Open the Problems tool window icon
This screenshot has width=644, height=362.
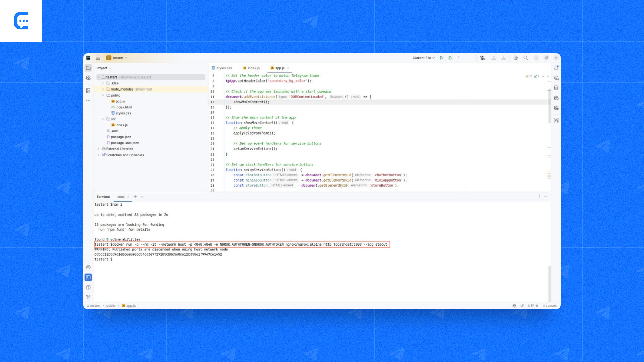(x=88, y=287)
